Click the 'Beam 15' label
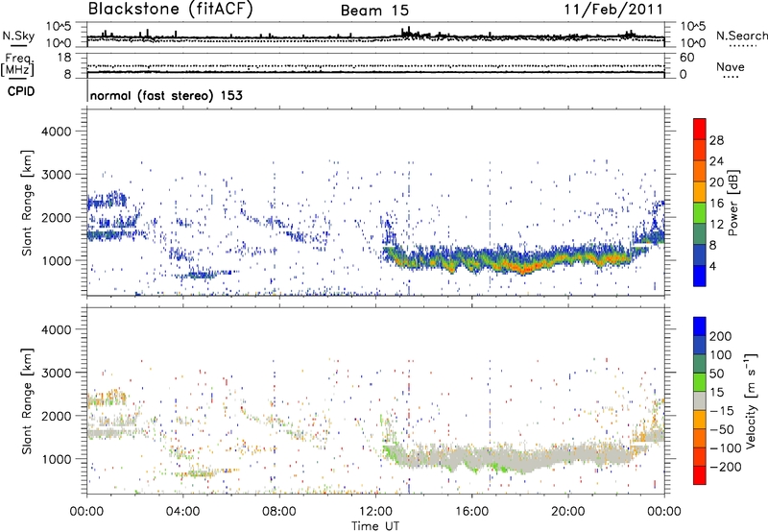 click(x=374, y=11)
